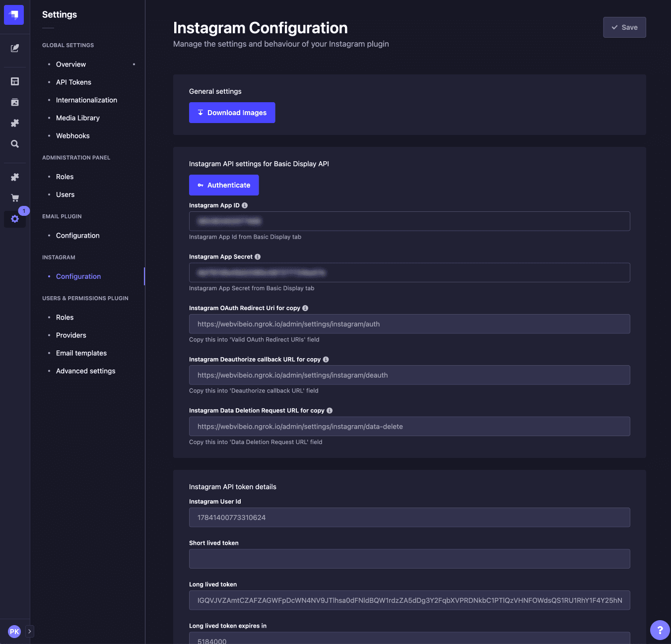This screenshot has height=644, width=671.
Task: Click the Short lived token field
Action: (x=409, y=559)
